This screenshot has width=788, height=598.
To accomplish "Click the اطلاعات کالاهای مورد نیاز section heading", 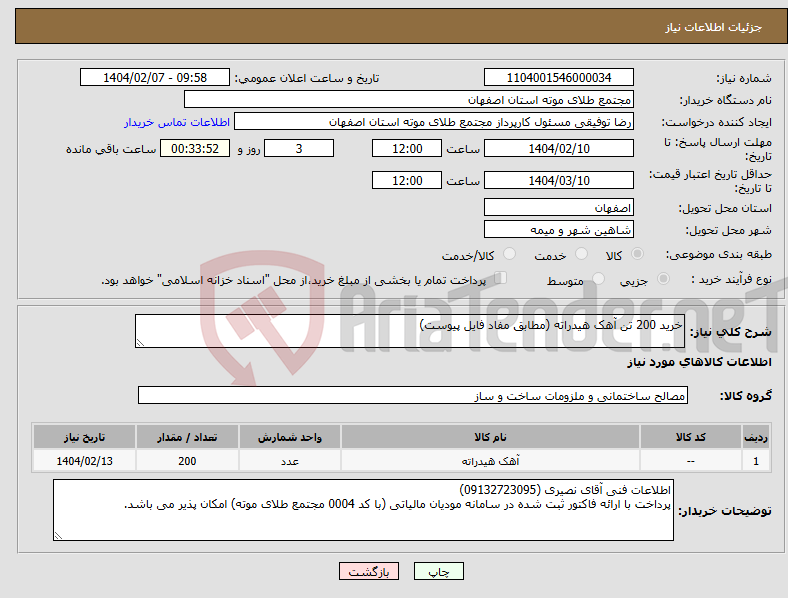I will [699, 362].
